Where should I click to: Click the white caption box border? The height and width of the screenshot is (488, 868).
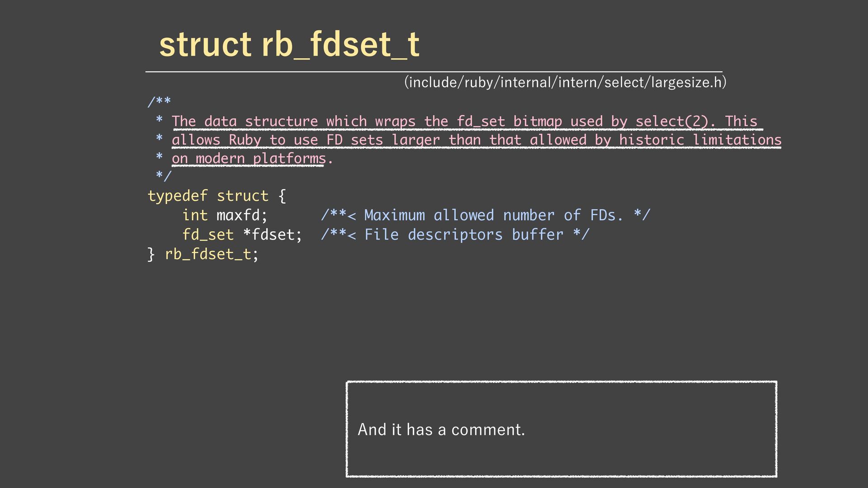pyautogui.click(x=561, y=382)
